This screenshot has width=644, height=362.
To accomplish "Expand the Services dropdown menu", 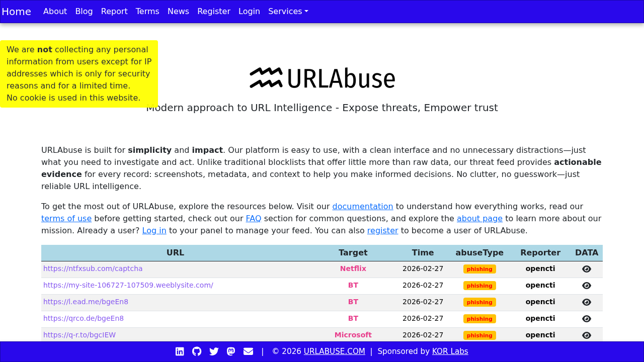I will 288,11.
